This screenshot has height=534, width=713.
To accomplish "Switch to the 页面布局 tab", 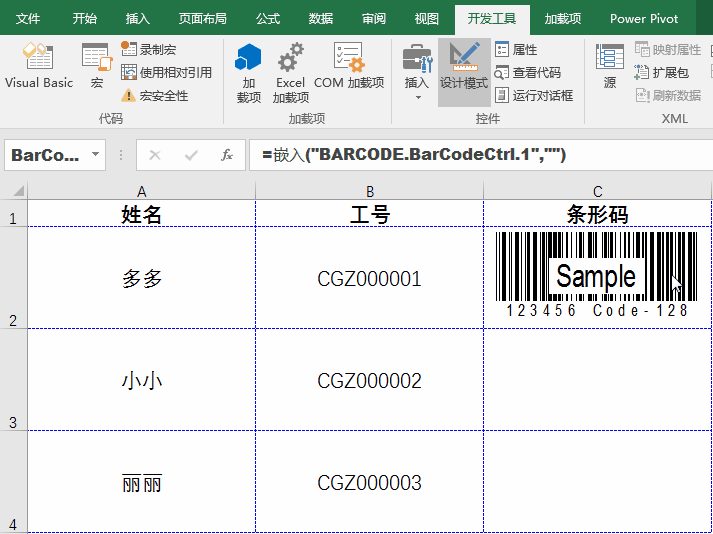I will (x=202, y=19).
